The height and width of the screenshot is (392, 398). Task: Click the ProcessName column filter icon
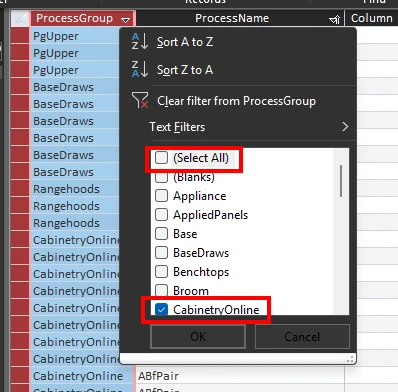[x=334, y=20]
